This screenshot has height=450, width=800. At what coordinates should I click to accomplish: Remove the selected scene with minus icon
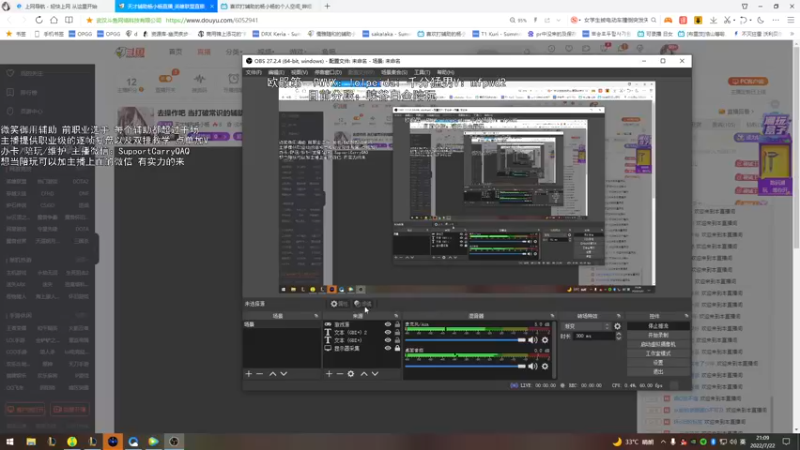260,374
